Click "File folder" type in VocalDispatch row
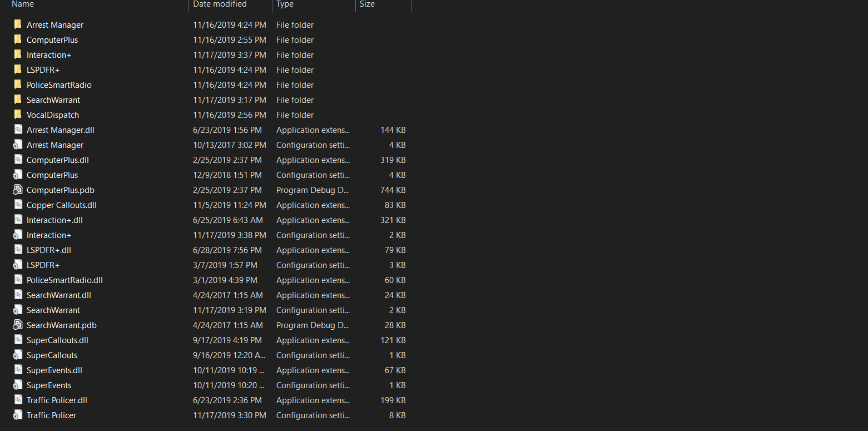The height and width of the screenshot is (431, 868). click(295, 115)
